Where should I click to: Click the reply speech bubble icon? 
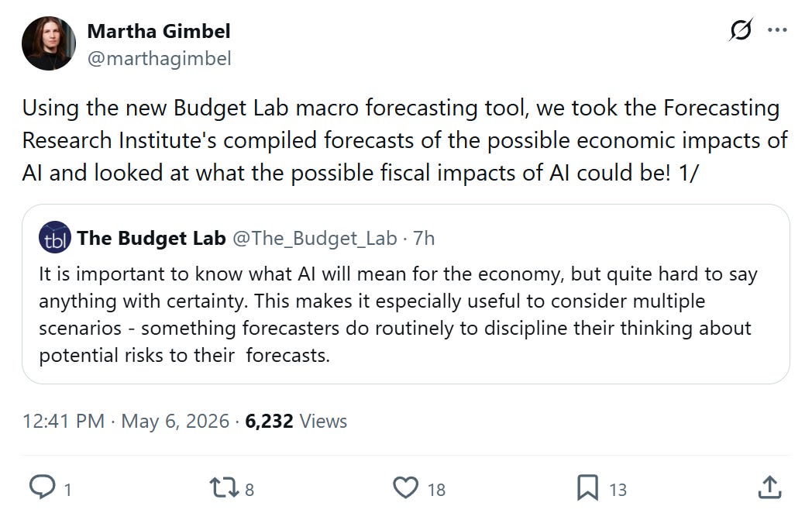(x=42, y=488)
